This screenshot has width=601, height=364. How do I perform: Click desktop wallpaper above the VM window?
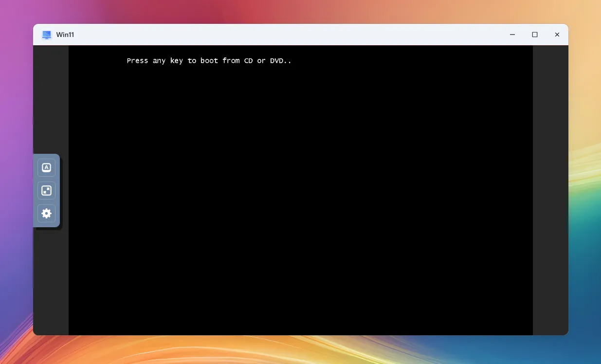coord(292,12)
